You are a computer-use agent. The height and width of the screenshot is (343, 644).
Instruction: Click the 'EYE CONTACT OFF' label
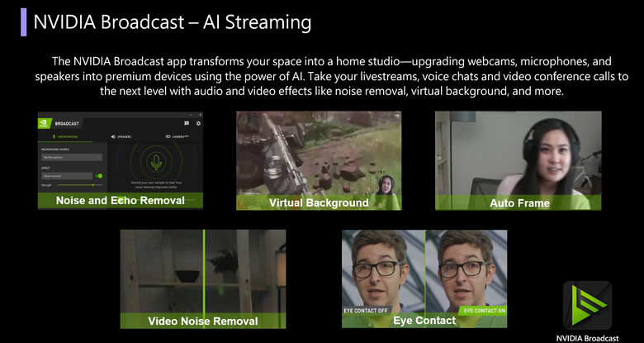(x=365, y=311)
